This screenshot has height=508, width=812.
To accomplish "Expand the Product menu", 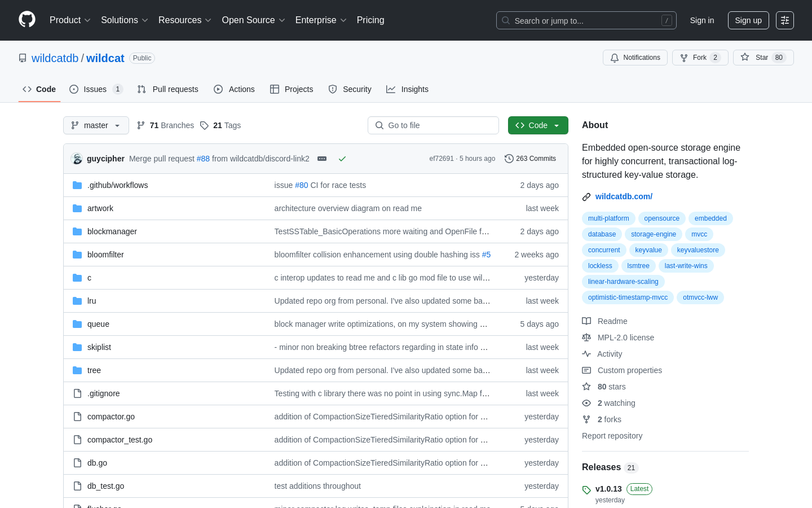I will pos(70,20).
